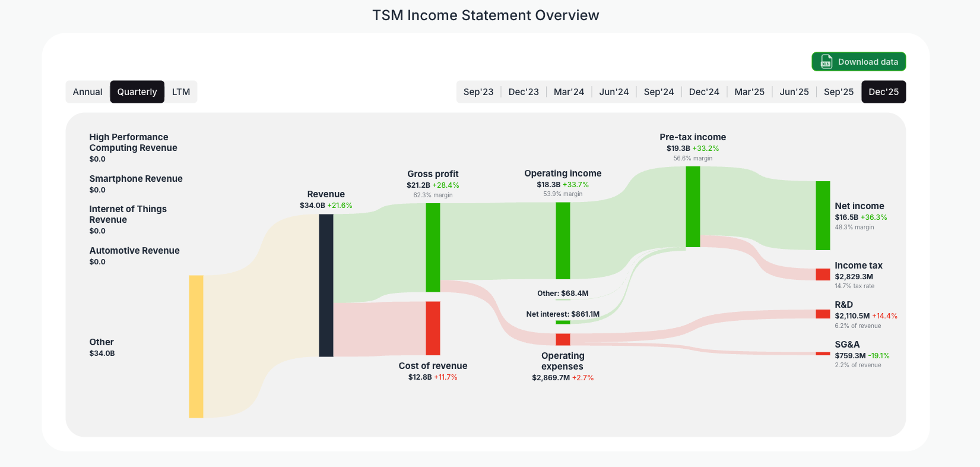The image size is (980, 467).
Task: Click the '53.9% margin' text
Action: pyautogui.click(x=563, y=194)
